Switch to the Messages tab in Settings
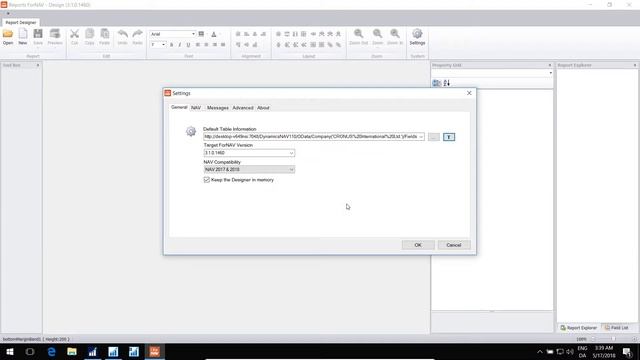 click(x=218, y=108)
